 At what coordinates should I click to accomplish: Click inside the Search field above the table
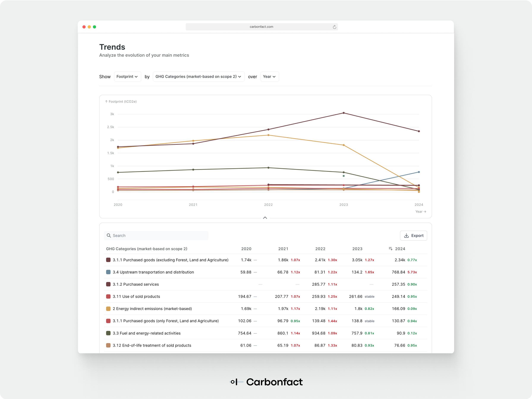(156, 235)
